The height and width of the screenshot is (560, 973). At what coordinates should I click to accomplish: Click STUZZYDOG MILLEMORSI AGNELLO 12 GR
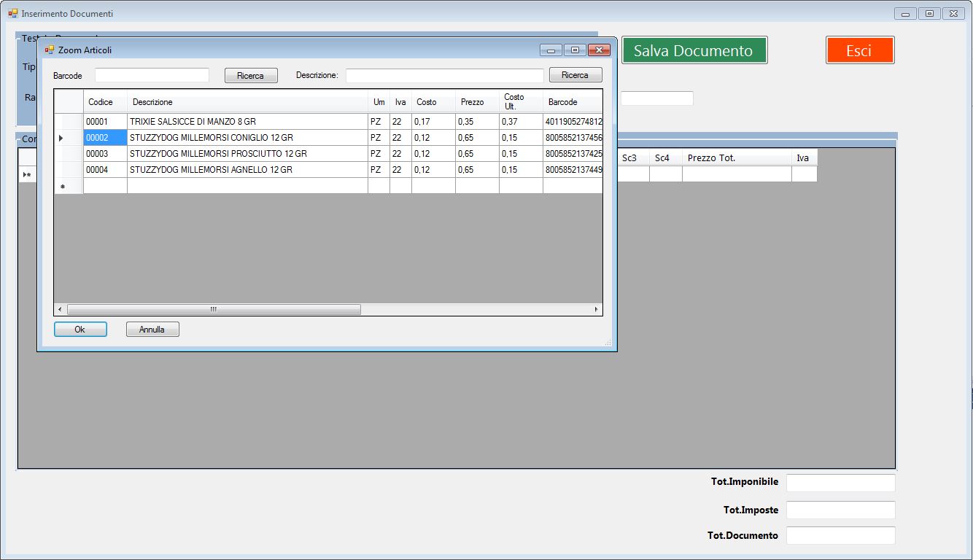coord(247,170)
